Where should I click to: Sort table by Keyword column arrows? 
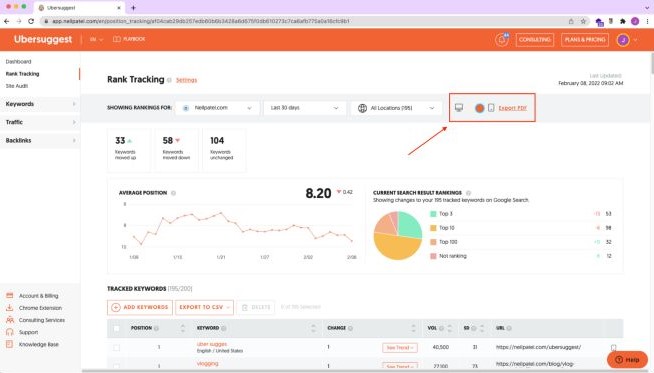point(313,328)
